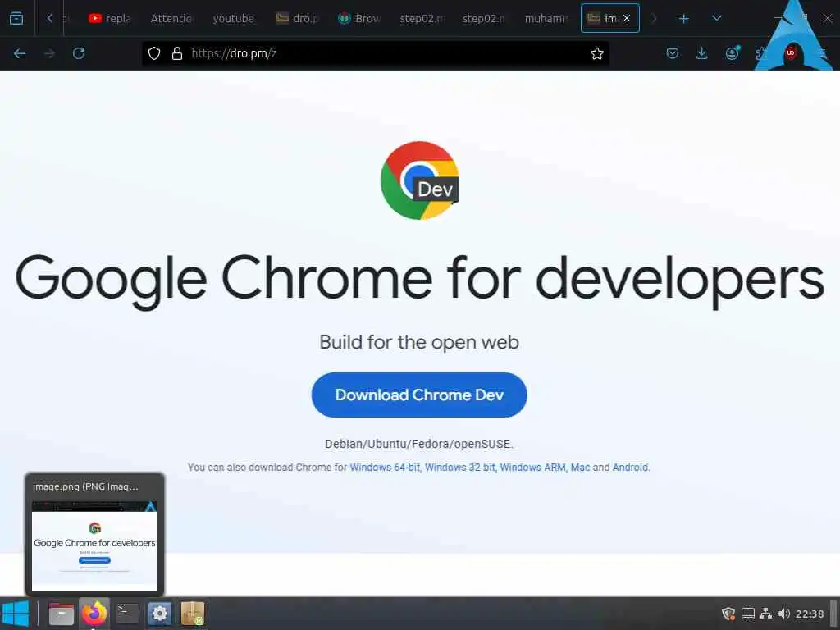This screenshot has width=840, height=630.
Task: Bookmark this page with the star icon
Action: click(597, 53)
